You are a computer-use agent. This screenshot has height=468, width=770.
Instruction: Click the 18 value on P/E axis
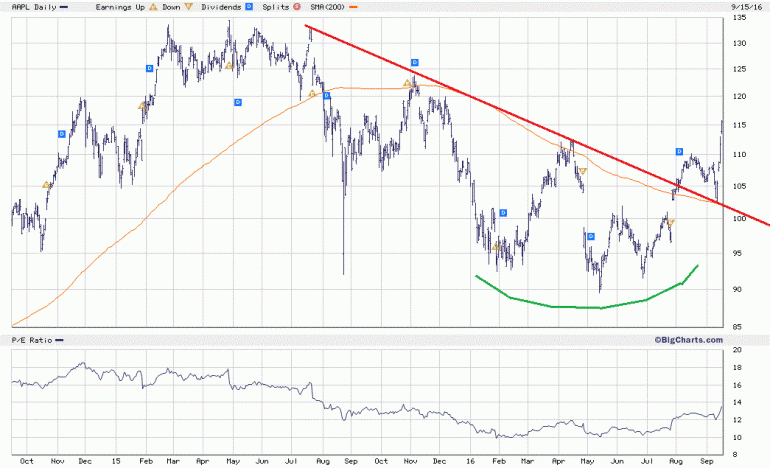737,367
